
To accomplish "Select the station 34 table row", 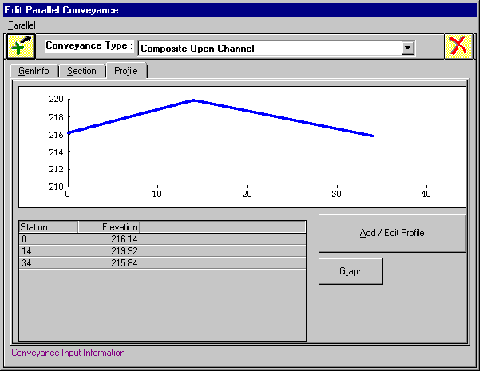I will 162,263.
